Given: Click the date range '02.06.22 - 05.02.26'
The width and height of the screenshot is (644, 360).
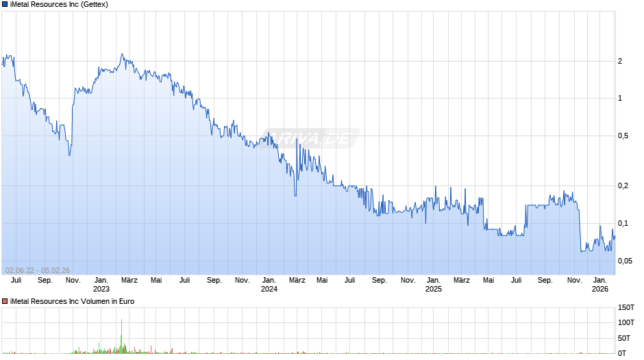Looking at the screenshot, I should 38,270.
